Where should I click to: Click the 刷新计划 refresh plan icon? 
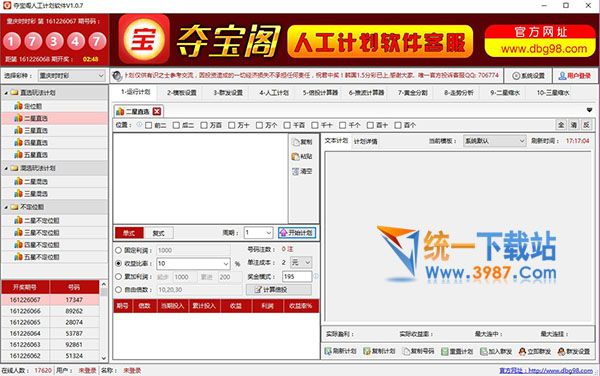click(328, 351)
